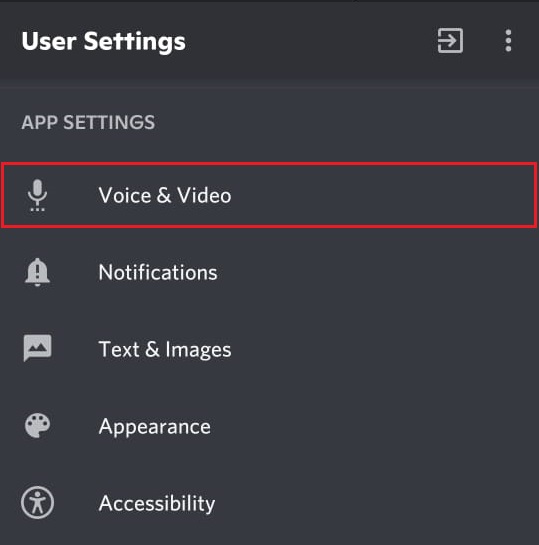This screenshot has height=545, width=539.
Task: Select the Text & Images label
Action: click(x=165, y=350)
